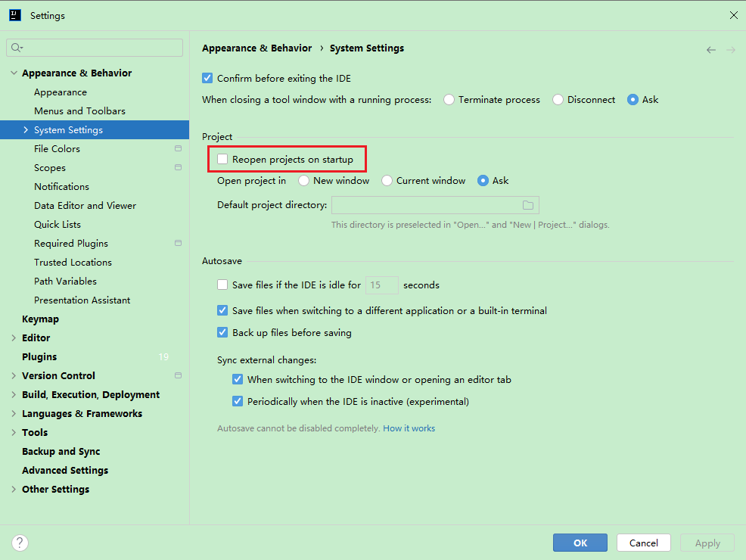
Task: Select the Terminate process radio button
Action: 449,100
